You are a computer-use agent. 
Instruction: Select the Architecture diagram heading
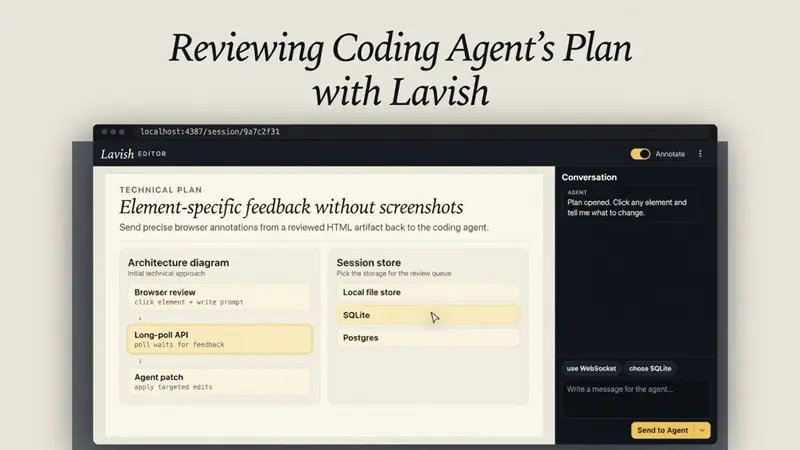point(178,262)
